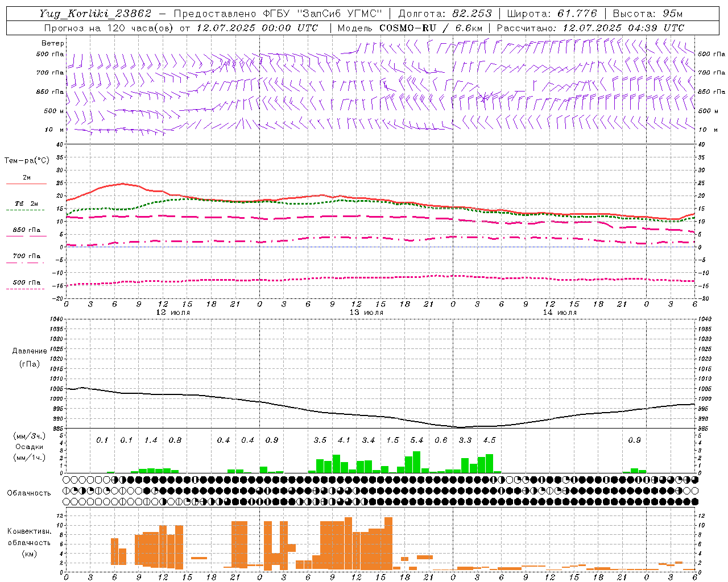Click the 3.5 precipitation total value
The height and width of the screenshot is (582, 728).
pos(320,440)
